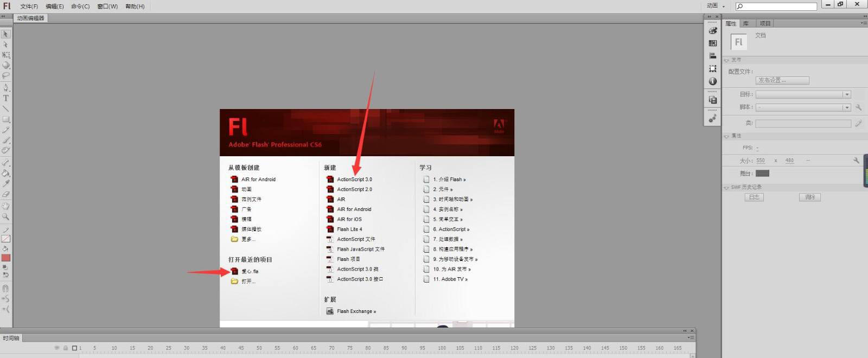868x358 pixels.
Task: Open recent file 爱心.fla
Action: pos(245,271)
